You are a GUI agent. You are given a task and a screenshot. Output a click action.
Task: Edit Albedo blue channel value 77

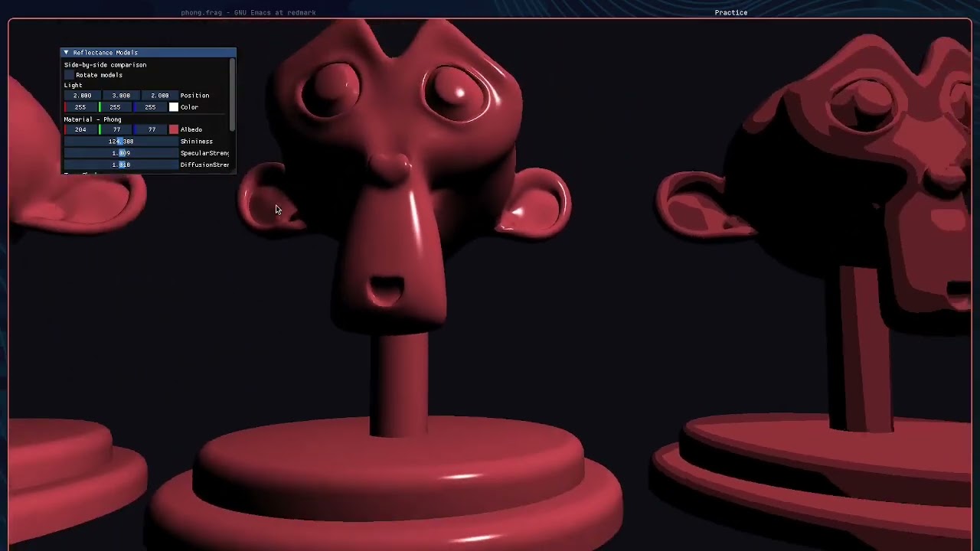coord(150,129)
